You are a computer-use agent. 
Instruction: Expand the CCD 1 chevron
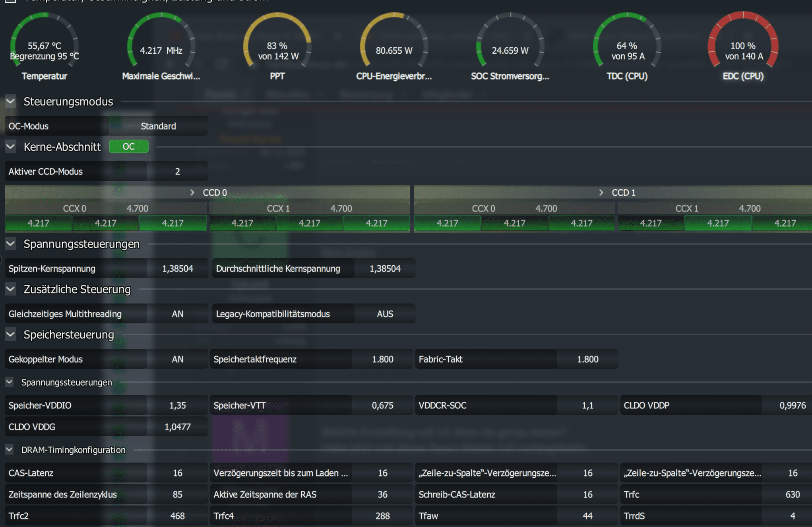(601, 193)
